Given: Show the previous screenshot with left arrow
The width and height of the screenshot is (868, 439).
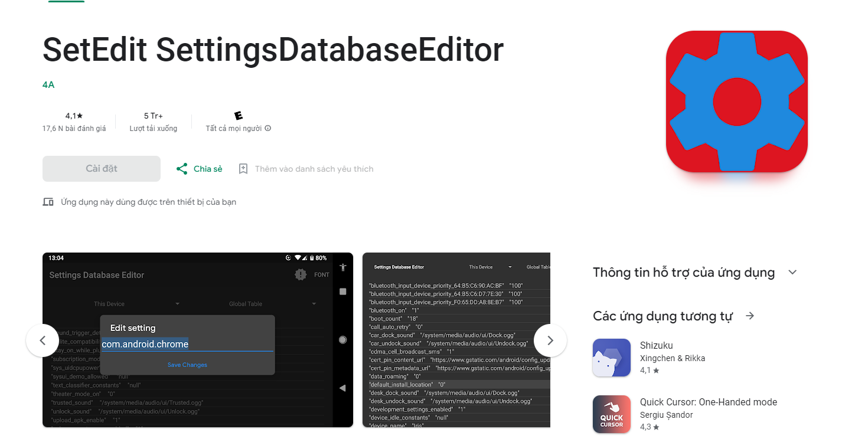Looking at the screenshot, I should point(43,340).
